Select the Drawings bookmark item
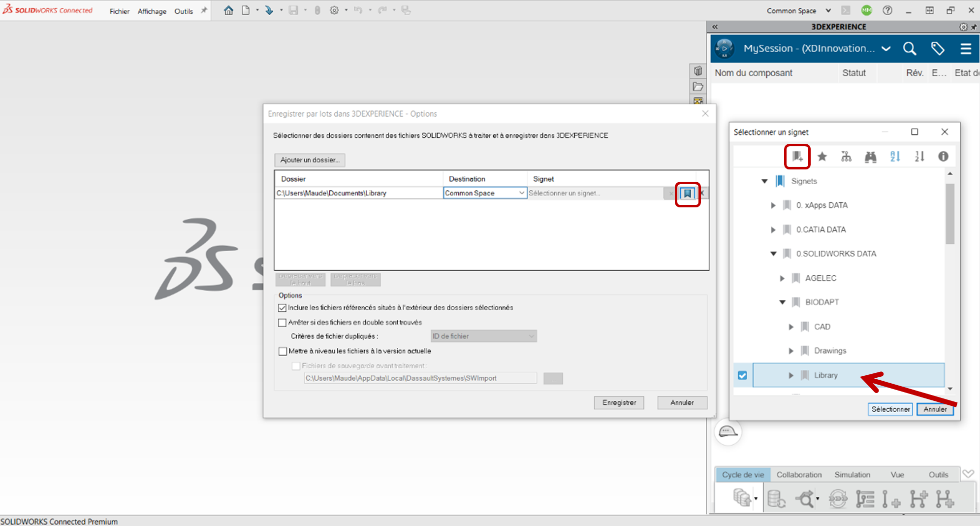 [x=830, y=351]
